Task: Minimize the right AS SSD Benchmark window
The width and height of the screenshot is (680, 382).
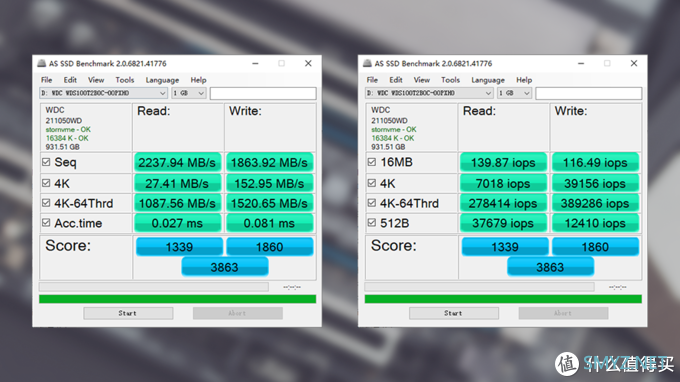Action: (581, 64)
